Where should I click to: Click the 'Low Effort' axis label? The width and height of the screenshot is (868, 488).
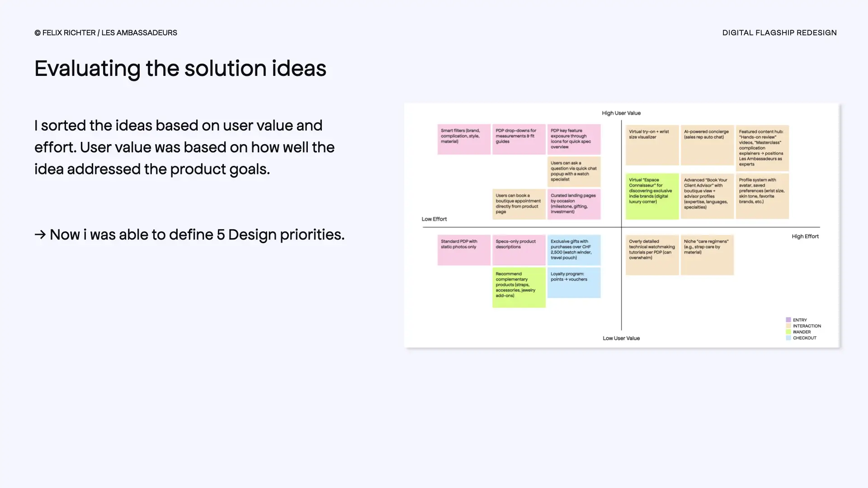434,219
